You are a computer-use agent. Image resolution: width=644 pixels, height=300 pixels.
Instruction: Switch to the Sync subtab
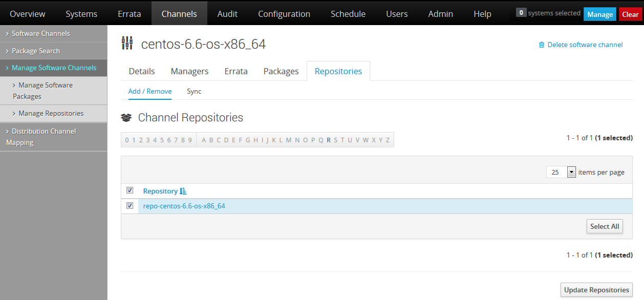pyautogui.click(x=194, y=91)
